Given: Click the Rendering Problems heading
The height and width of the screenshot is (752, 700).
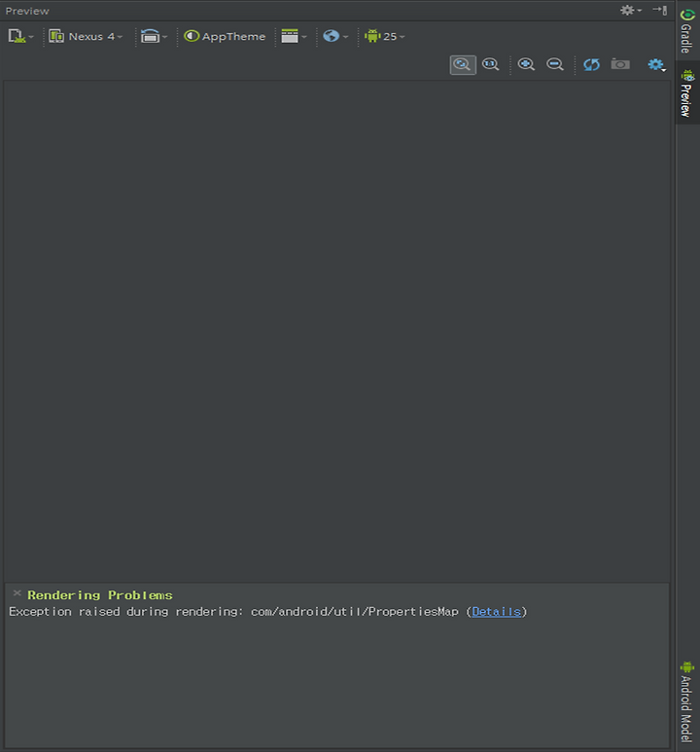Looking at the screenshot, I should tap(100, 595).
